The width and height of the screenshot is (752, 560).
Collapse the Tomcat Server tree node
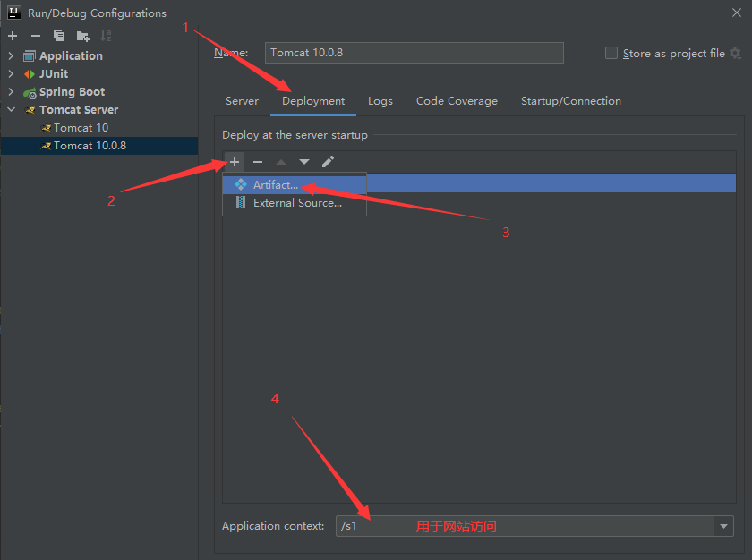[x=11, y=110]
